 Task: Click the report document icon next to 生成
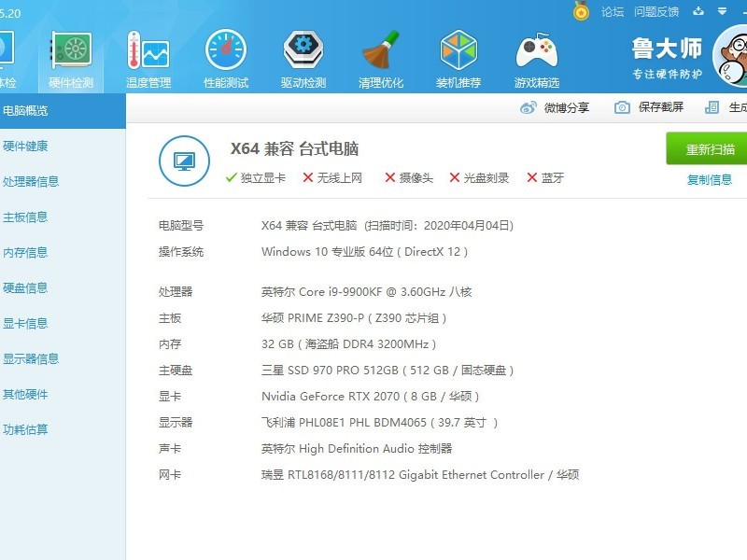tap(712, 107)
